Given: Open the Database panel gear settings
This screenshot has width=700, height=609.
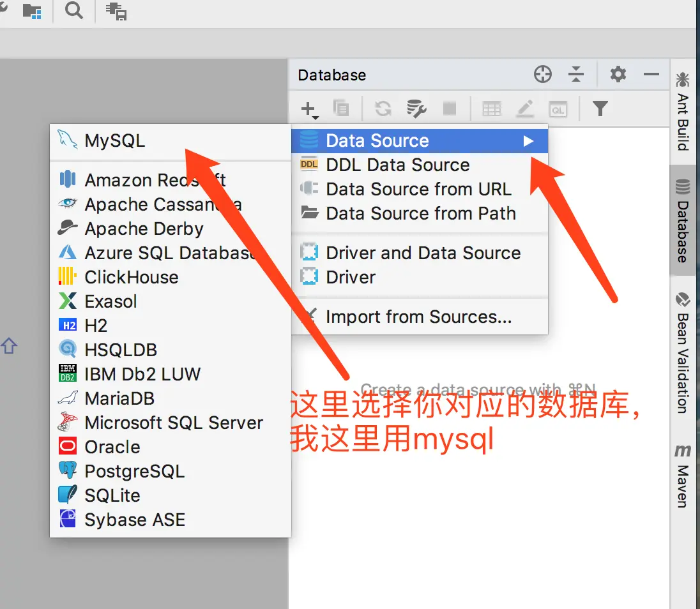Looking at the screenshot, I should click(618, 74).
